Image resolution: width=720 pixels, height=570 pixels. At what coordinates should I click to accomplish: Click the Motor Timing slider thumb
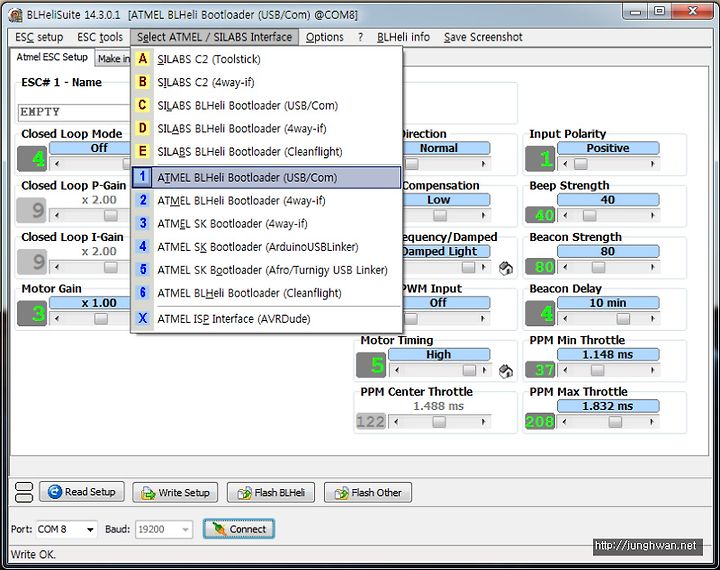[x=469, y=370]
